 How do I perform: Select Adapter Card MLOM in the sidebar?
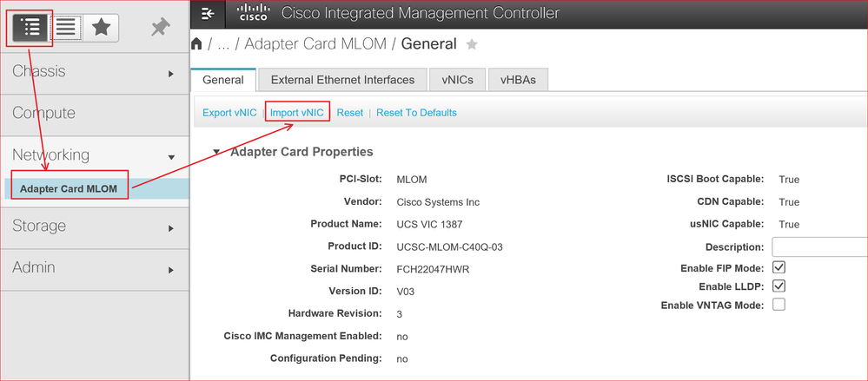[69, 188]
